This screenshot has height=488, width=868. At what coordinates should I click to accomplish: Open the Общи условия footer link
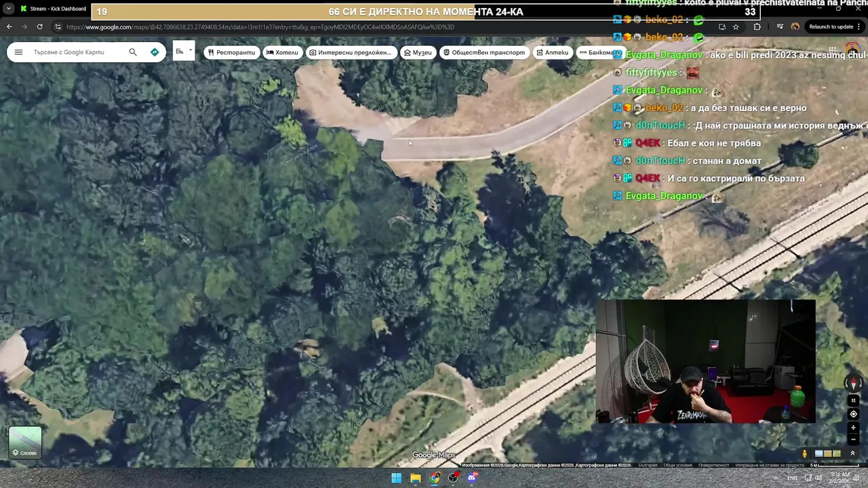[678, 465]
